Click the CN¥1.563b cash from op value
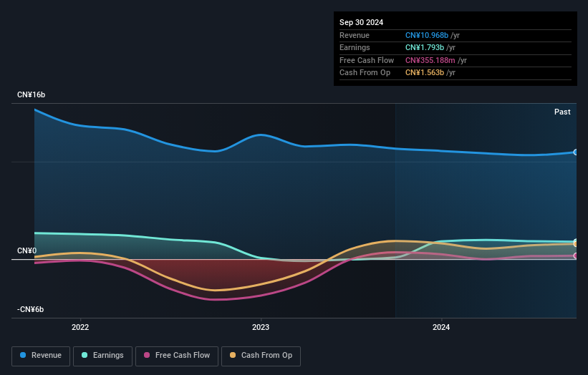The image size is (588, 375). (425, 73)
